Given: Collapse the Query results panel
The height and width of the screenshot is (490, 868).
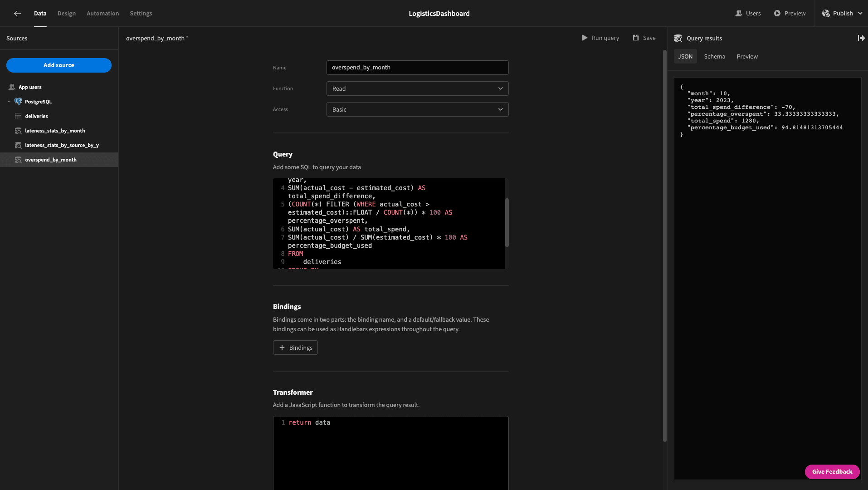Looking at the screenshot, I should click(x=861, y=39).
